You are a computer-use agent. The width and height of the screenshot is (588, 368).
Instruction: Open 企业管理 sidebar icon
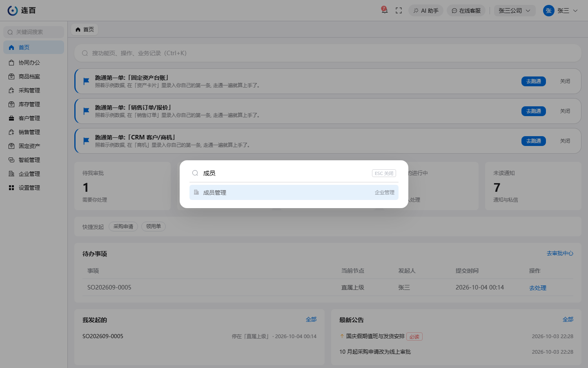tap(11, 174)
